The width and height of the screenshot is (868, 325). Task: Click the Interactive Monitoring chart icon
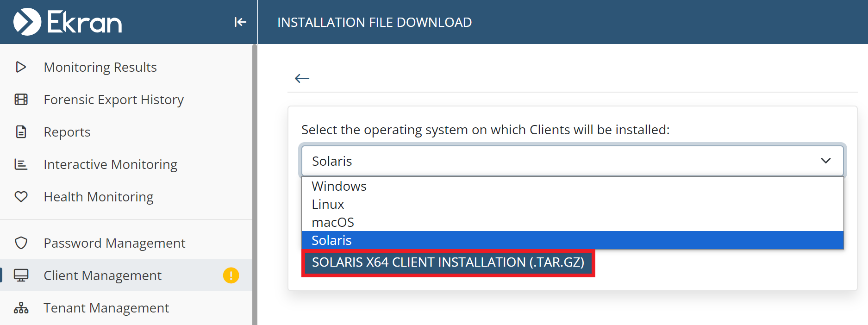[x=21, y=164]
